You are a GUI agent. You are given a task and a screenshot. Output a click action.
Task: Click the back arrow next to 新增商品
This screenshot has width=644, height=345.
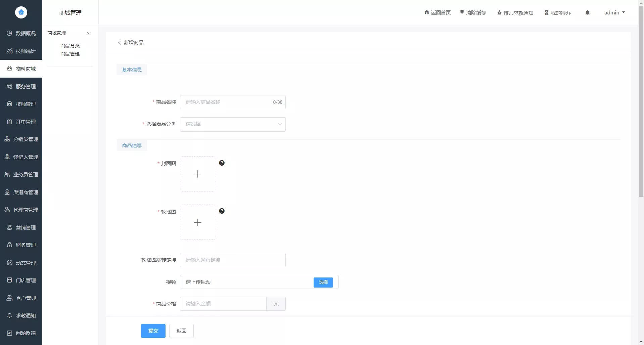(x=120, y=42)
